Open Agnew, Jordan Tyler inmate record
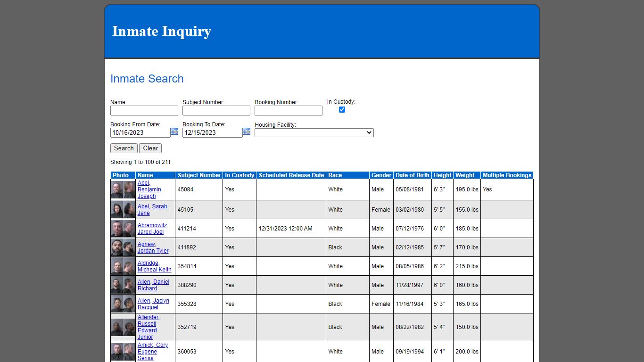 [153, 247]
